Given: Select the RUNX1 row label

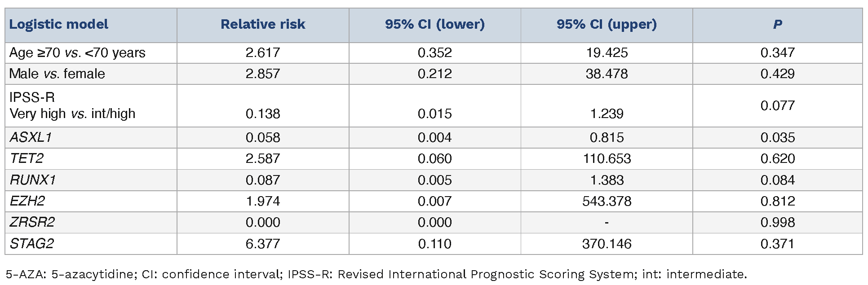Looking at the screenshot, I should (x=32, y=180).
